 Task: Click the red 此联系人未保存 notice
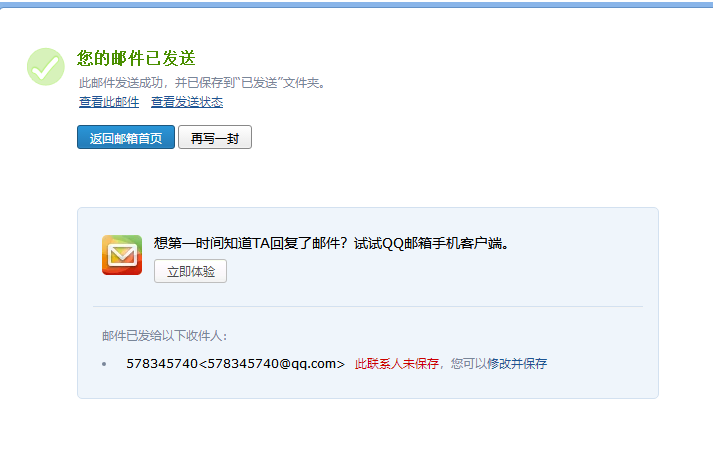pyautogui.click(x=397, y=364)
